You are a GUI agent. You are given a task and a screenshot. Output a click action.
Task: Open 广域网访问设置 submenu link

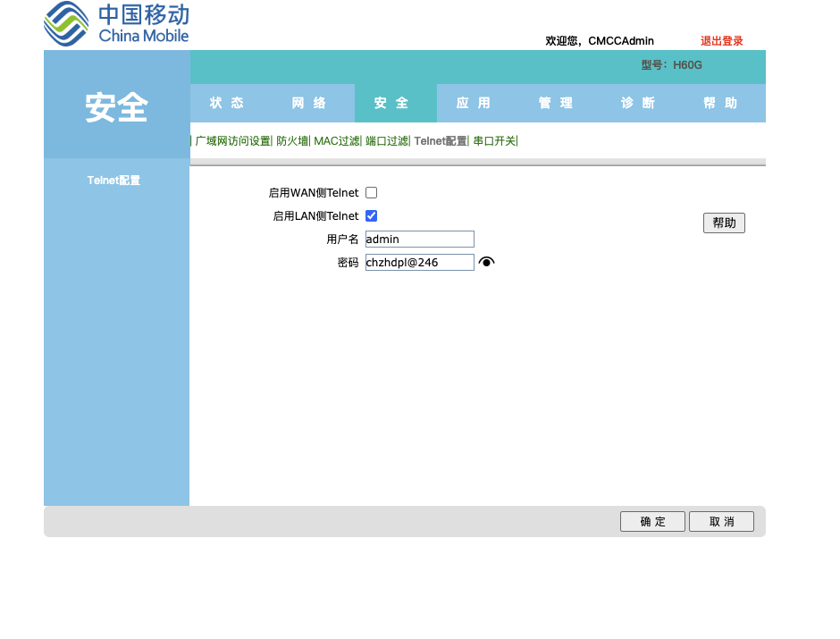(x=232, y=141)
